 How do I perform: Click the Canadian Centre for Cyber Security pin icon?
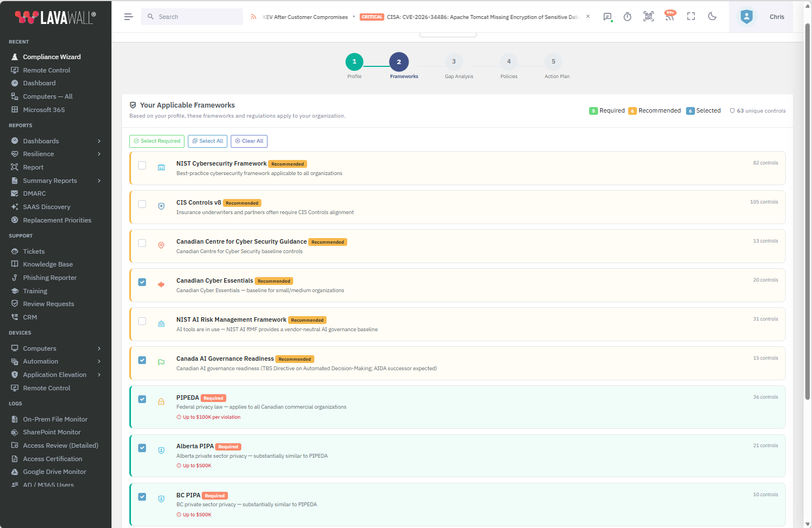(161, 245)
